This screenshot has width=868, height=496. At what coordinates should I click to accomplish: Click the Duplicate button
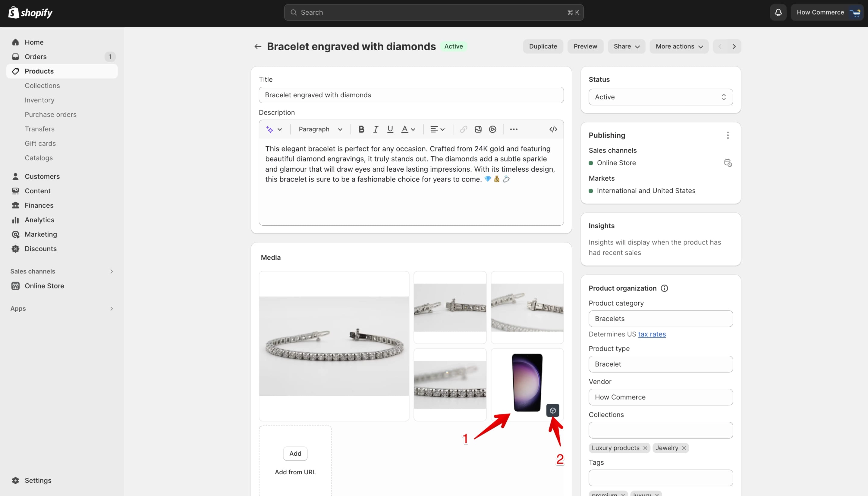[x=543, y=46]
